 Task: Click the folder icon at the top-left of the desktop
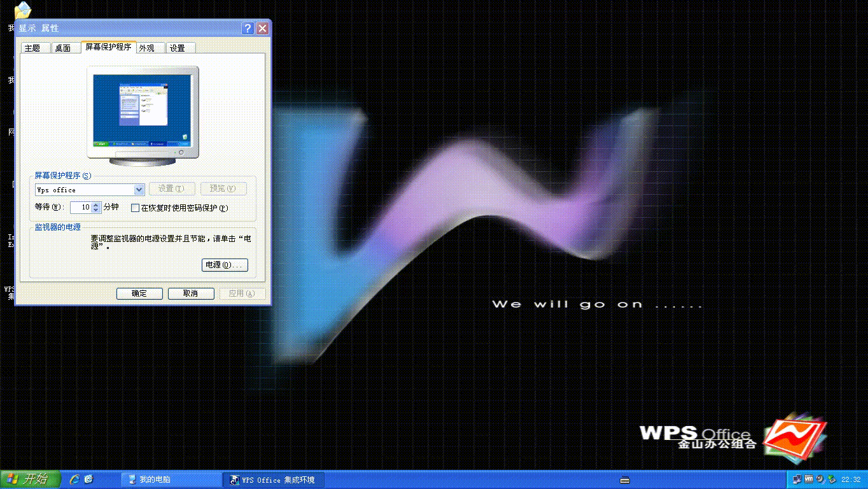23,10
